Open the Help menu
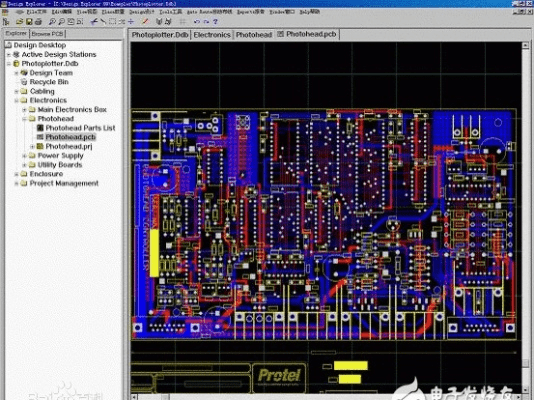The width and height of the screenshot is (534, 400). click(x=310, y=12)
